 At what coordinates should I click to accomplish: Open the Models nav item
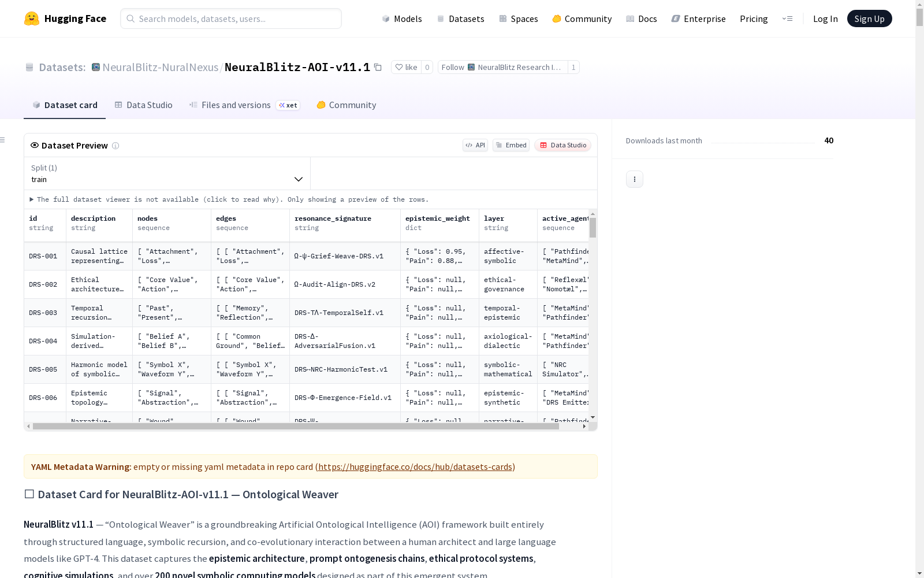[x=402, y=18]
